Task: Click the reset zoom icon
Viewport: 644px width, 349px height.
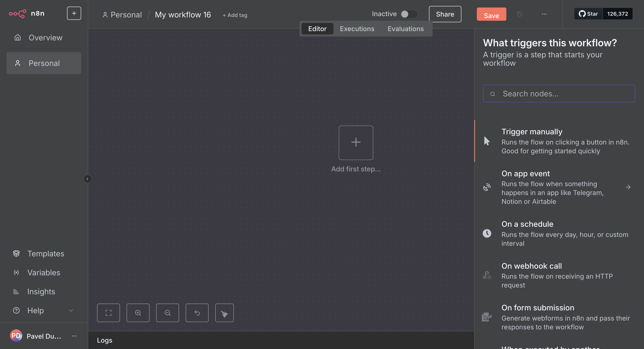Action: click(x=197, y=313)
